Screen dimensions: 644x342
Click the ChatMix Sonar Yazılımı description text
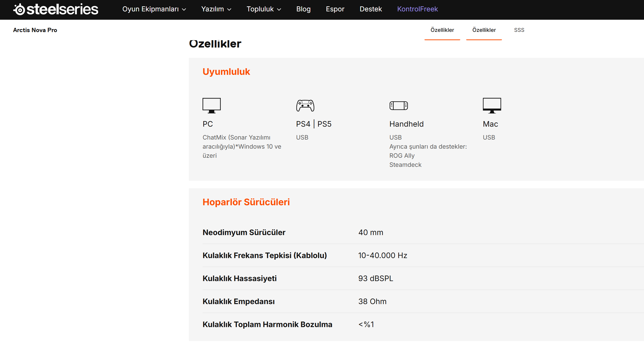pyautogui.click(x=242, y=147)
